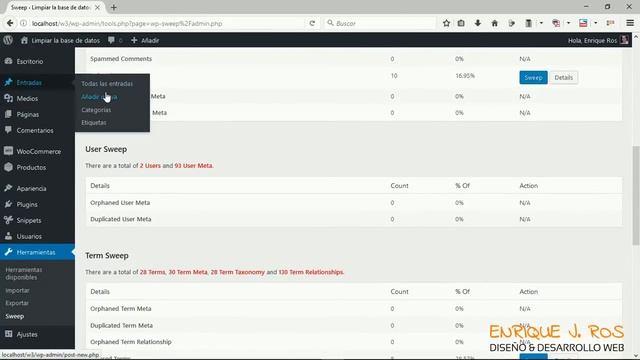The height and width of the screenshot is (360, 640).
Task: Reload the page with refresh icon
Action: [312, 23]
